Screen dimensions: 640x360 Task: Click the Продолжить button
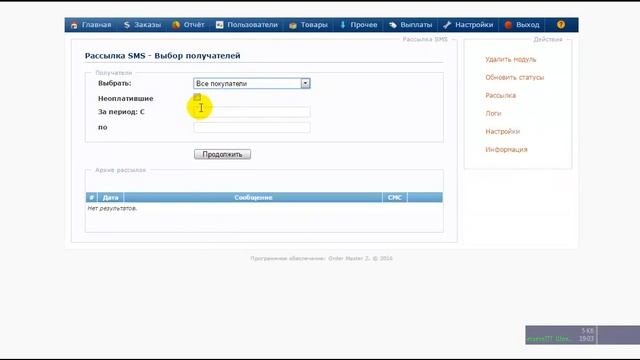coord(222,154)
